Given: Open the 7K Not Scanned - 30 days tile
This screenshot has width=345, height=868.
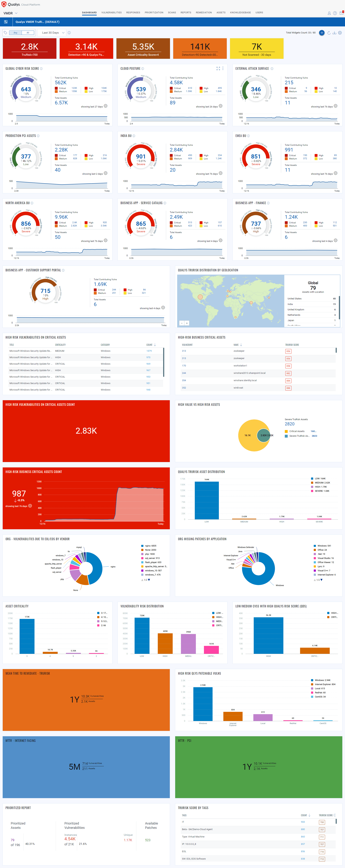Looking at the screenshot, I should pyautogui.click(x=257, y=49).
